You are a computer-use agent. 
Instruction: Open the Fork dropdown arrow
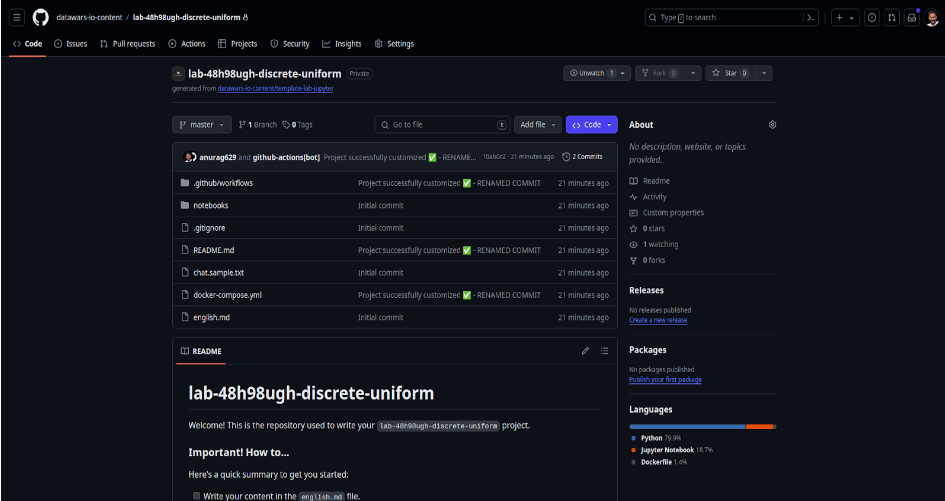click(x=693, y=73)
